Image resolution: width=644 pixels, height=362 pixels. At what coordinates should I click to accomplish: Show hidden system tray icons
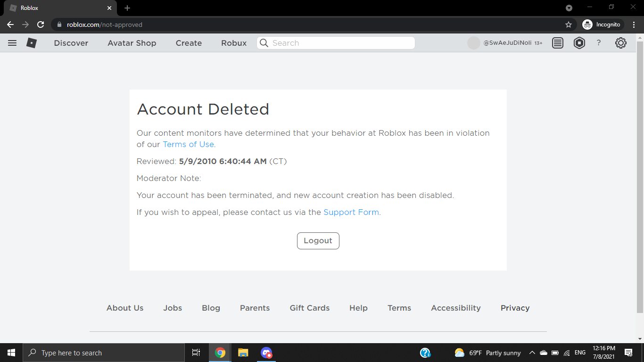[532, 353]
